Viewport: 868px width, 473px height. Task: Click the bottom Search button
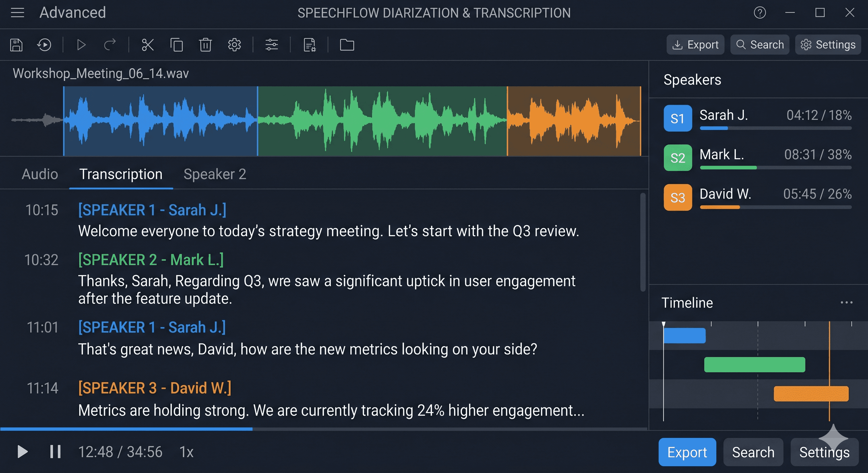(753, 452)
